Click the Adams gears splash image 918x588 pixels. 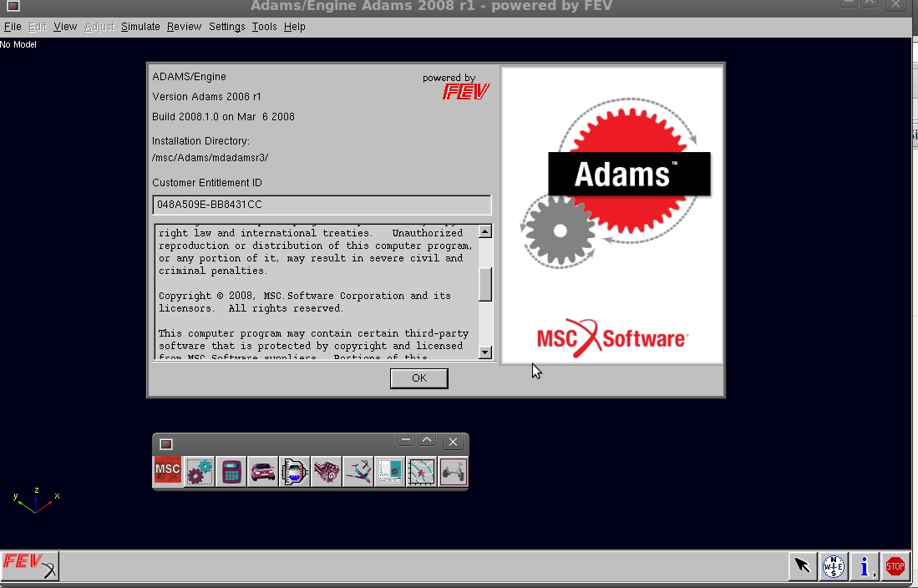[x=611, y=215]
